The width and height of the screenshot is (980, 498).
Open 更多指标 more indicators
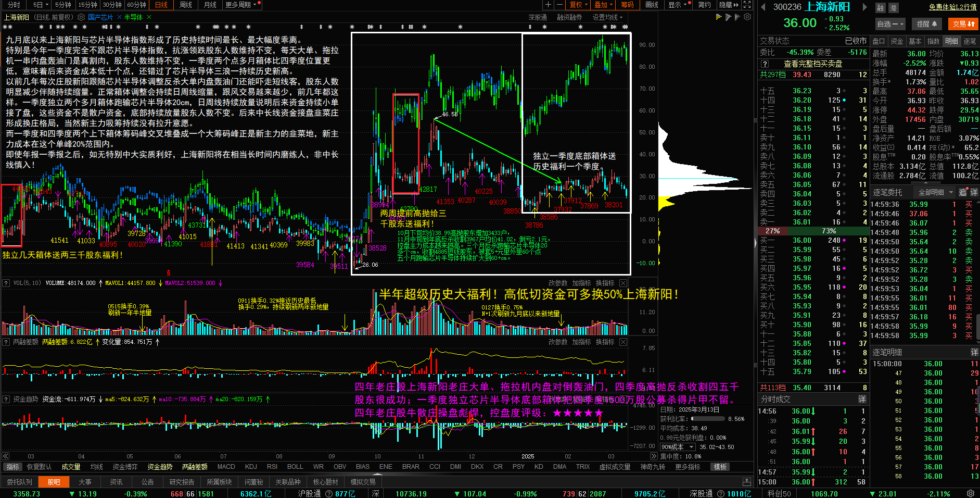click(x=688, y=467)
